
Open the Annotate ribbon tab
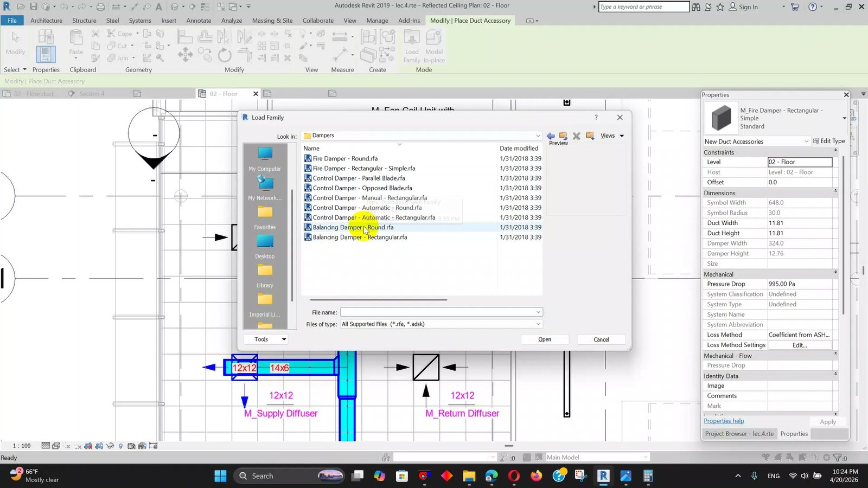point(199,21)
